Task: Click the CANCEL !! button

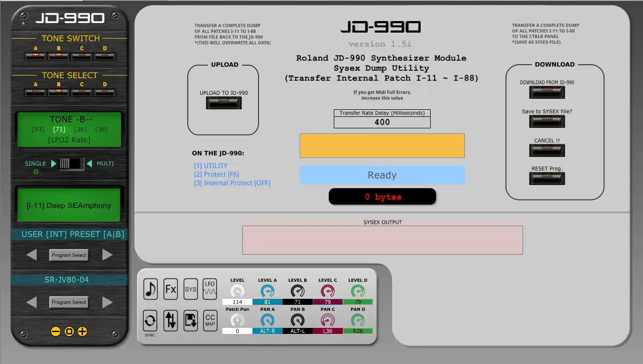Action: coord(547,150)
